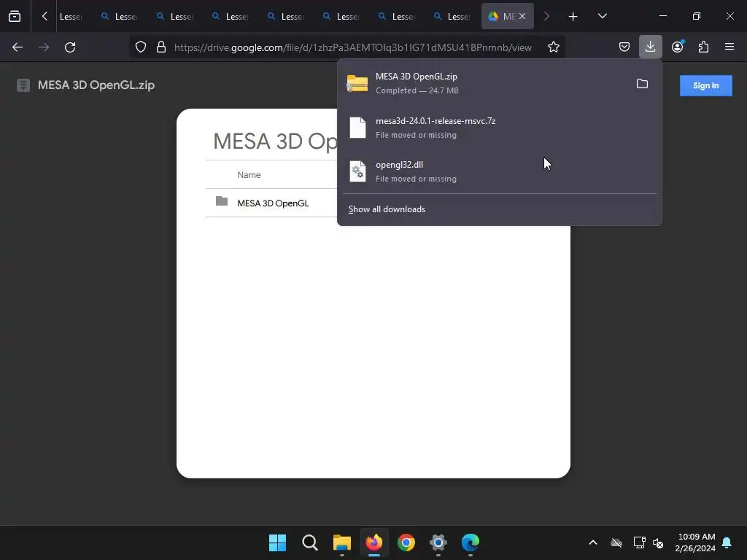747x560 pixels.
Task: Click the zip icon of MESA download
Action: (x=357, y=83)
